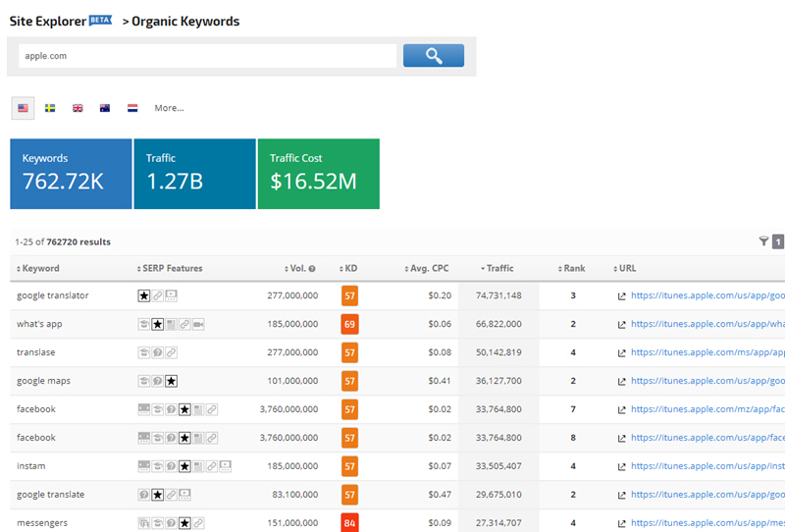The height and width of the screenshot is (532, 785).
Task: Open external link icon for google translator
Action: click(621, 295)
